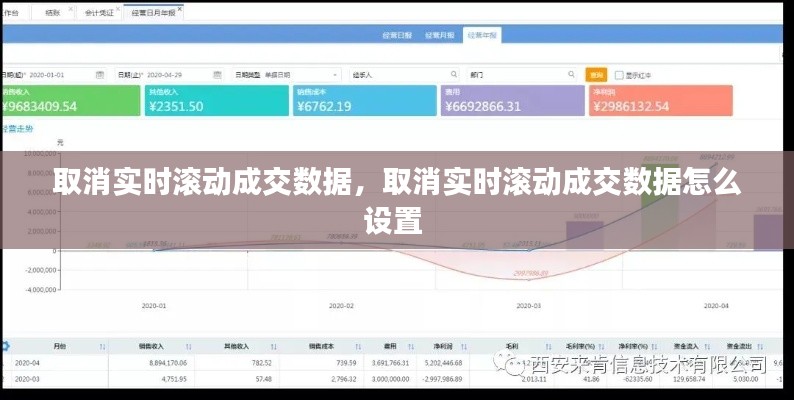Screen dimensions: 794x400
Task: Switch to the 经营月报 tab
Action: [x=441, y=34]
